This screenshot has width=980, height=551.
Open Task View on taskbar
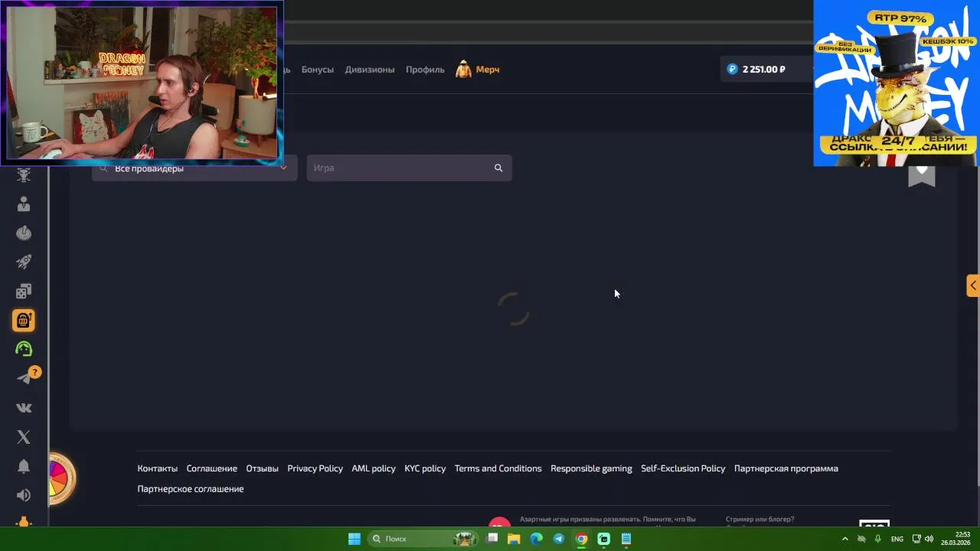(x=492, y=539)
